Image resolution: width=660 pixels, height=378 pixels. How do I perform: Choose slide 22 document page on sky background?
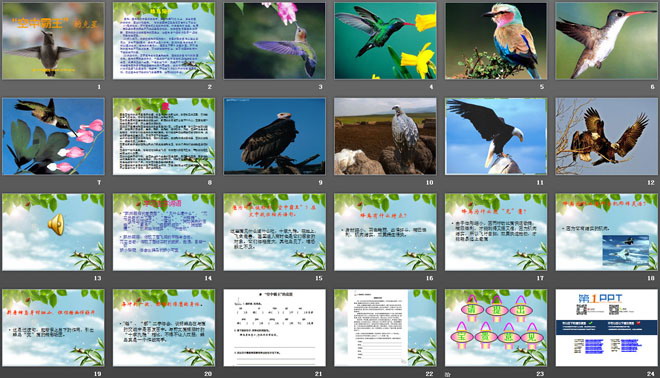386,327
